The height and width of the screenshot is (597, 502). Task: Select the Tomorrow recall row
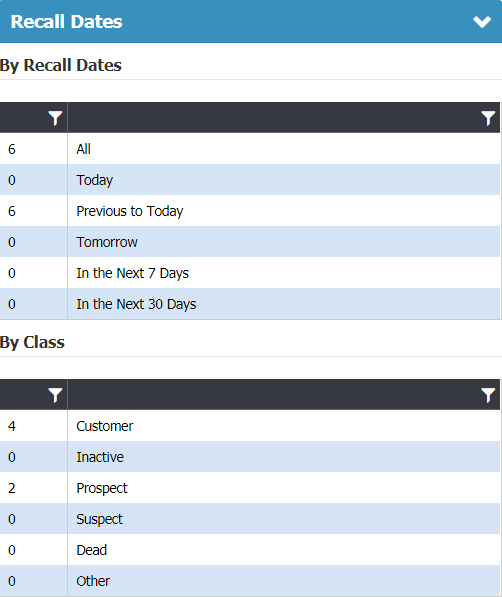[250, 242]
